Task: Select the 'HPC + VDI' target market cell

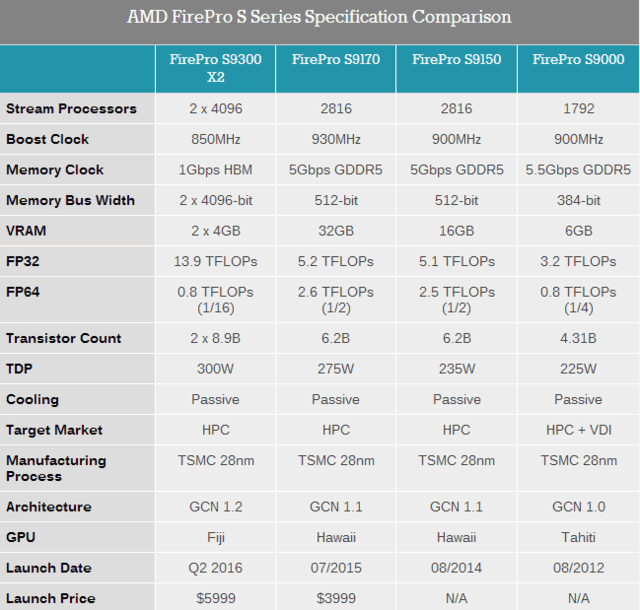Action: tap(578, 430)
